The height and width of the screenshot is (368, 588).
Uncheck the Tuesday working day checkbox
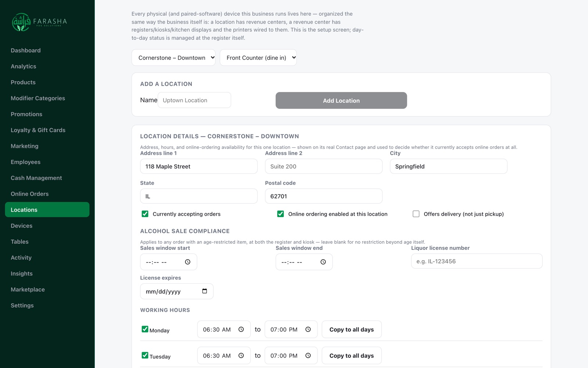coord(145,355)
